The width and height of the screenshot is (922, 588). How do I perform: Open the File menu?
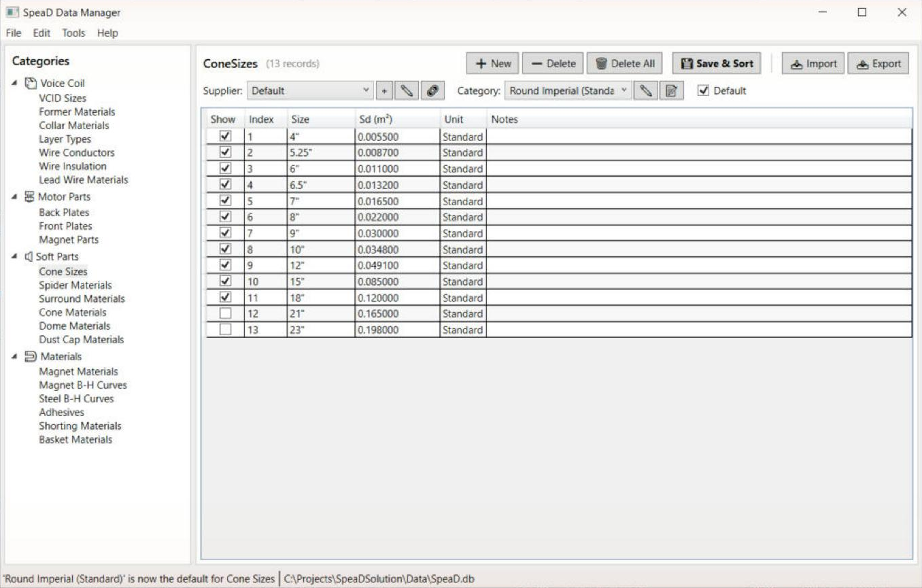pos(14,33)
